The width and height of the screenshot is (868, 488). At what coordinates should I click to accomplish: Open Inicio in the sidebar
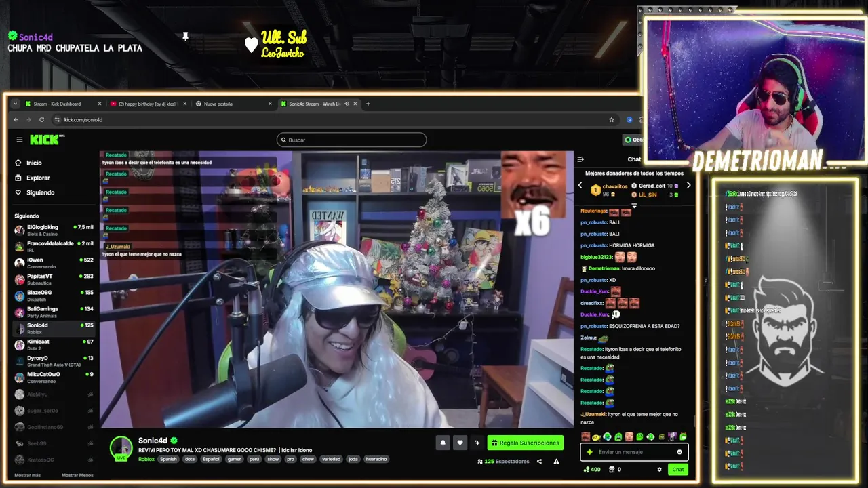[x=34, y=163]
